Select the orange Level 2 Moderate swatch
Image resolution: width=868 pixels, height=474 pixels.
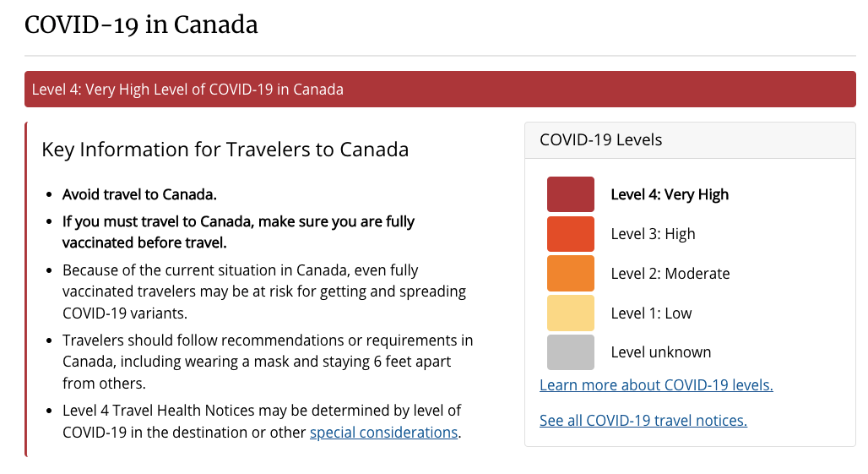tap(570, 274)
